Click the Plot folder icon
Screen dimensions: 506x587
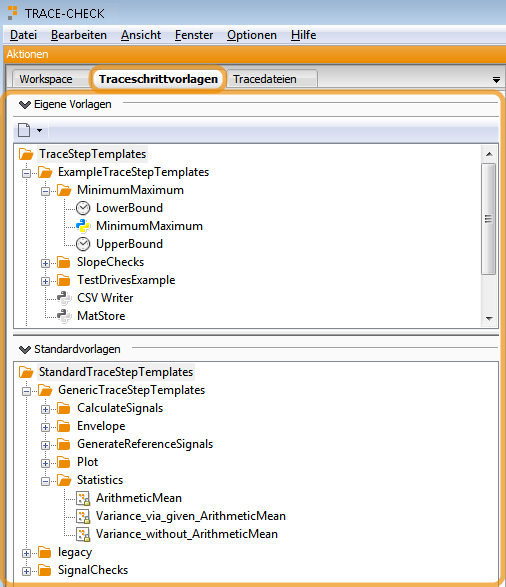(x=64, y=462)
